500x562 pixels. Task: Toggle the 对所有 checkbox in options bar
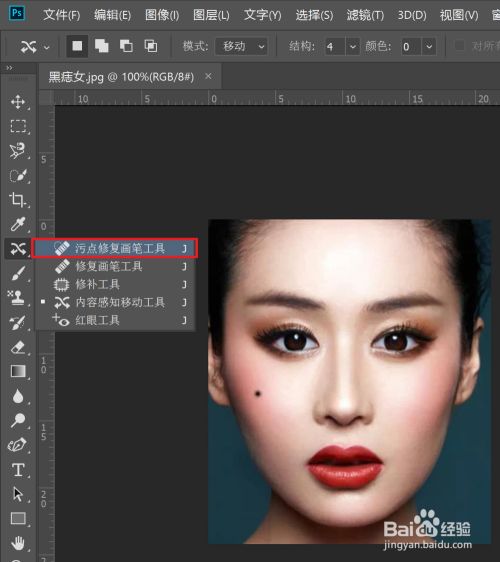click(x=459, y=46)
